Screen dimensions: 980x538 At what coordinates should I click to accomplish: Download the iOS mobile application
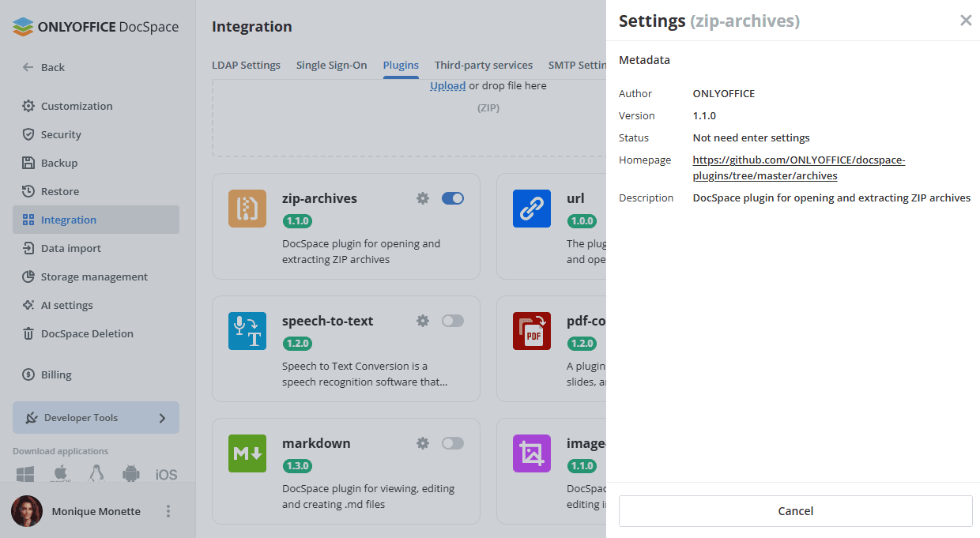point(166,475)
